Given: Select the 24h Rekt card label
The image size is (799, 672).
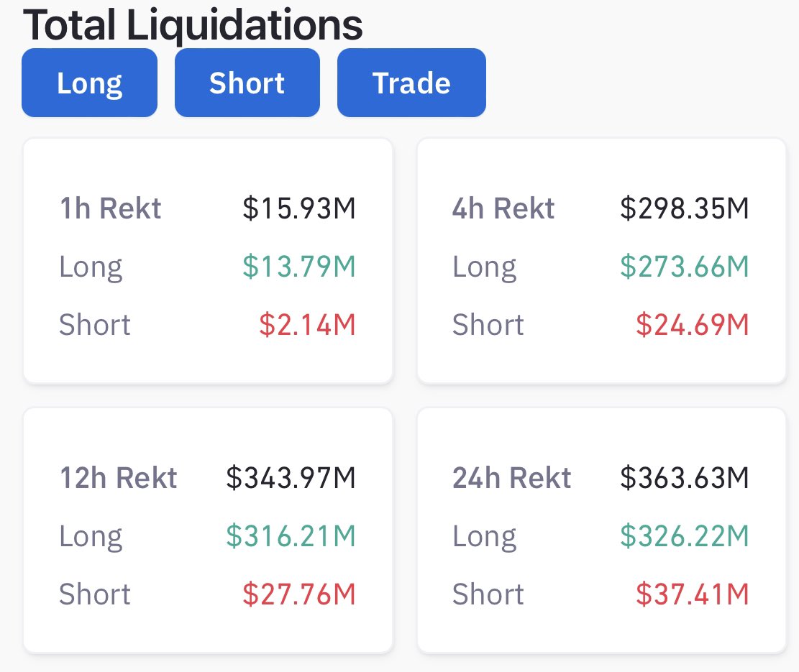Looking at the screenshot, I should (x=511, y=477).
